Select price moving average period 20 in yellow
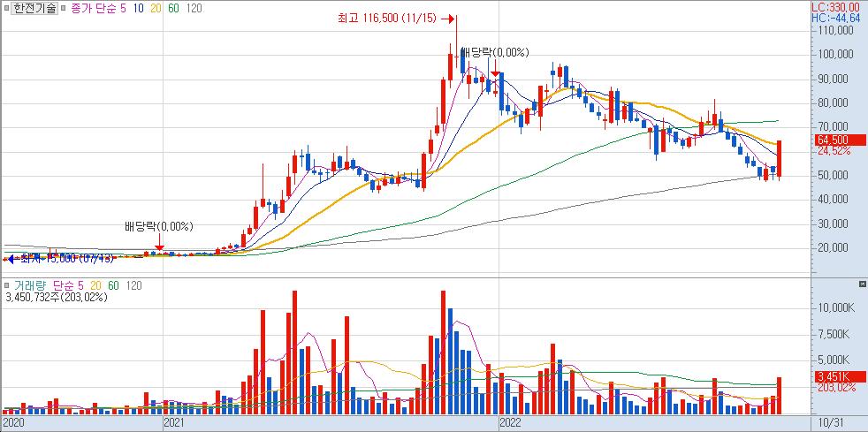 pyautogui.click(x=156, y=8)
